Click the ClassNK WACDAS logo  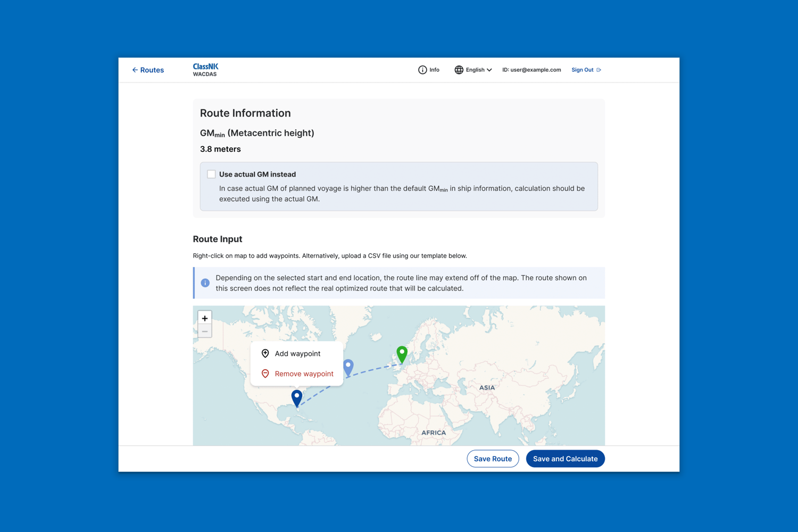coord(205,70)
